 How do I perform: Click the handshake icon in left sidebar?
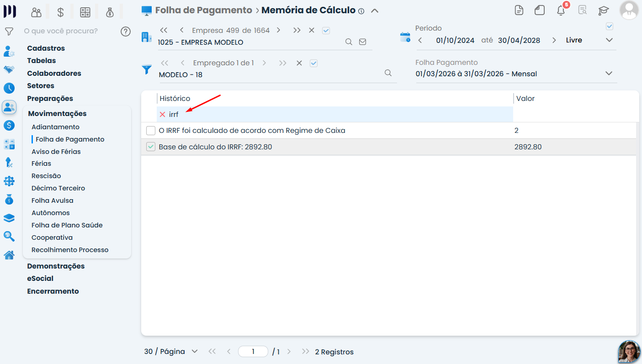pos(9,69)
